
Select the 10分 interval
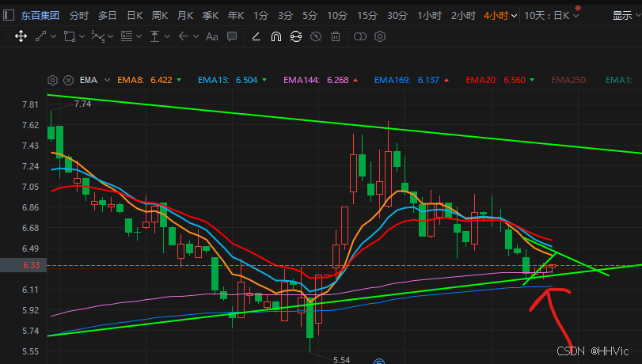pos(337,16)
